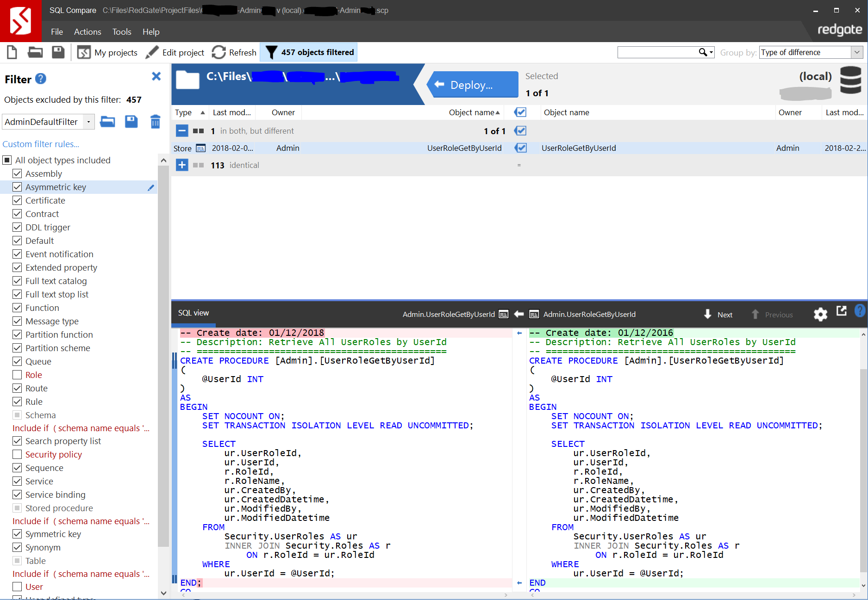Open the Group by dropdown
Screen dimensions: 868x600
[x=857, y=52]
